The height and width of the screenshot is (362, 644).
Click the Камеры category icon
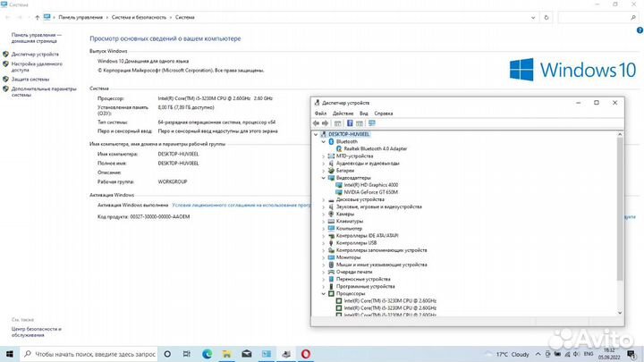[x=331, y=214]
